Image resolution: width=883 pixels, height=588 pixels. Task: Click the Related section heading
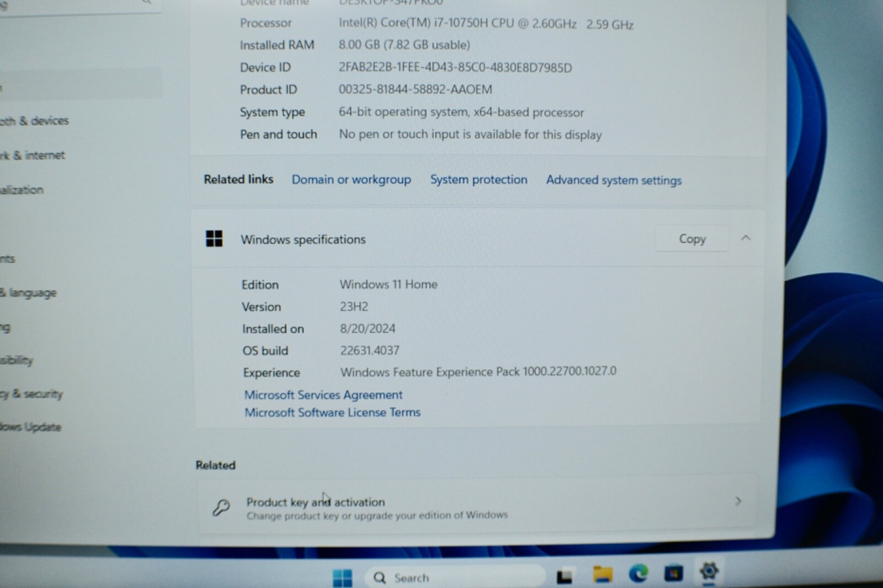click(215, 465)
